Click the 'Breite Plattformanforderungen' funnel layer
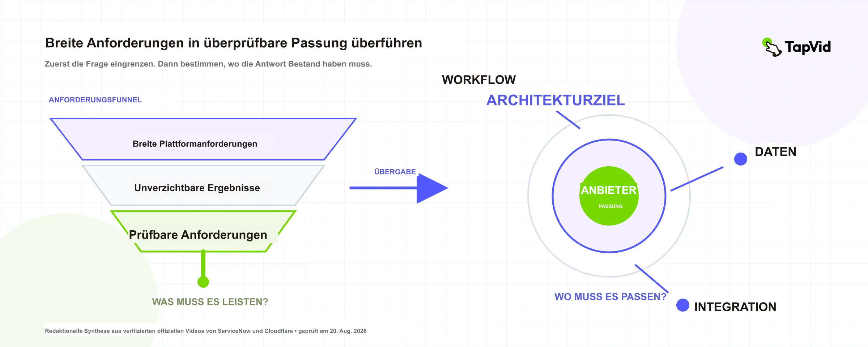Image resolution: width=868 pixels, height=347 pixels. (x=203, y=139)
